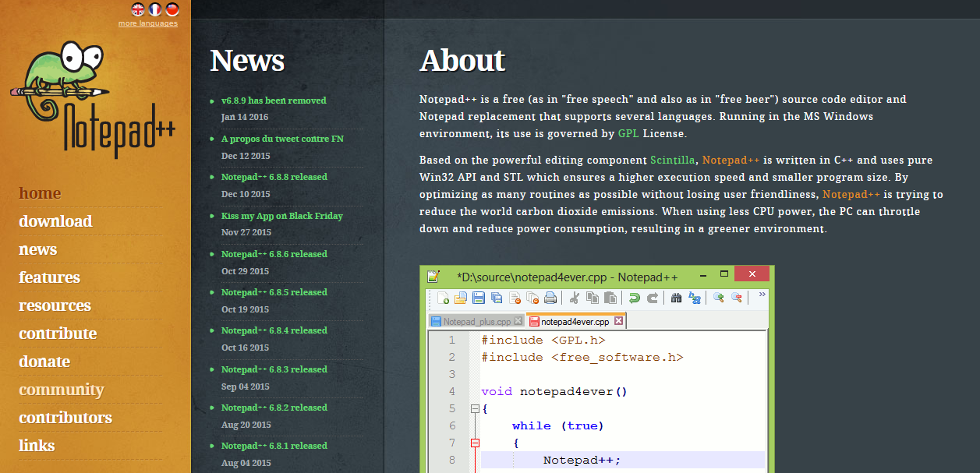980x473 pixels.
Task: Go to the download page
Action: coord(55,221)
